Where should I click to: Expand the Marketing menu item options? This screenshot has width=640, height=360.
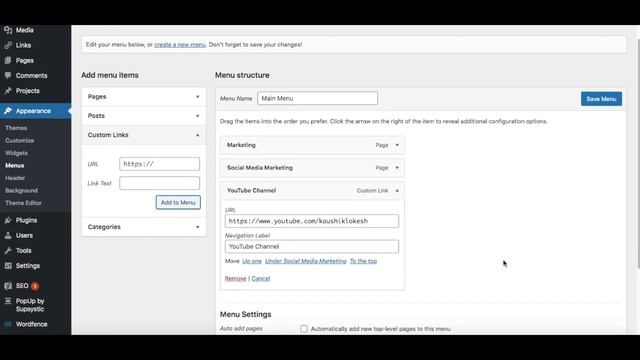click(397, 145)
